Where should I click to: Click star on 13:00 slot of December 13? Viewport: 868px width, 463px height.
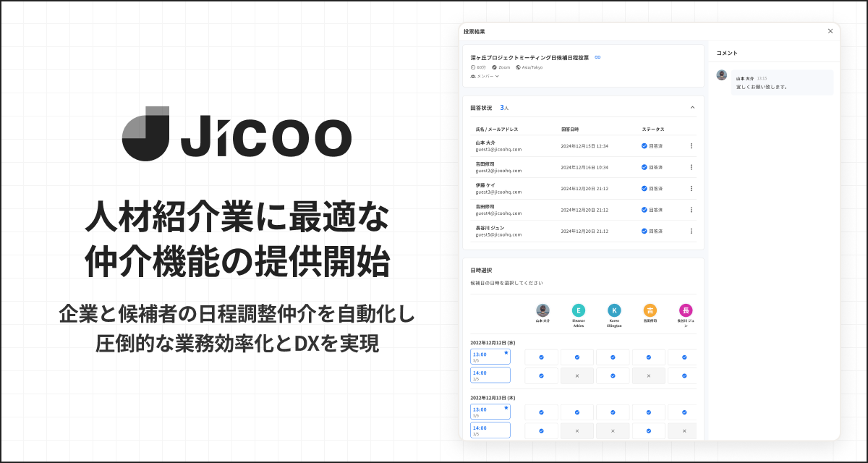click(506, 408)
